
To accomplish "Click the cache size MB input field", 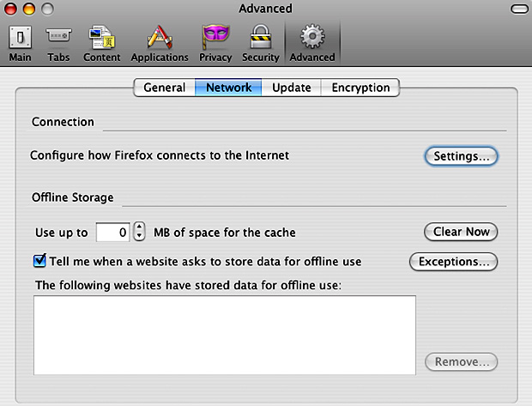I will (112, 233).
